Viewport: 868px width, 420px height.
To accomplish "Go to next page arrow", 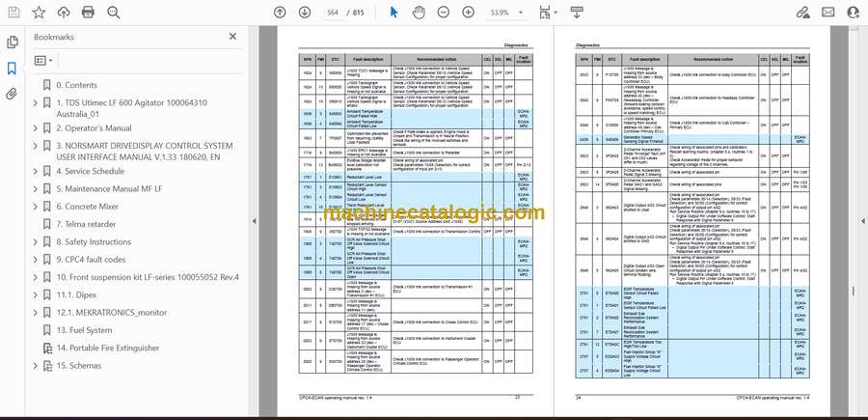I will tap(305, 13).
